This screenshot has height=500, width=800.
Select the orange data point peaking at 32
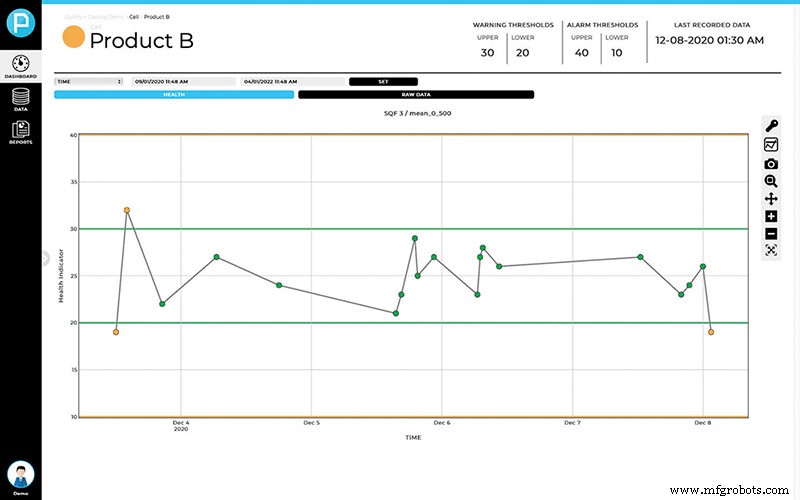tap(127, 210)
